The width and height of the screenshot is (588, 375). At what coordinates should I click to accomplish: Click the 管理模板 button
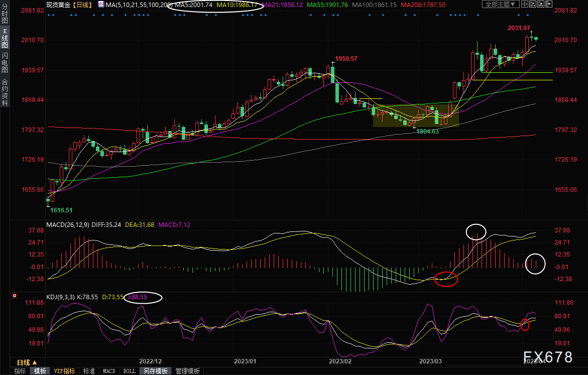point(187,371)
